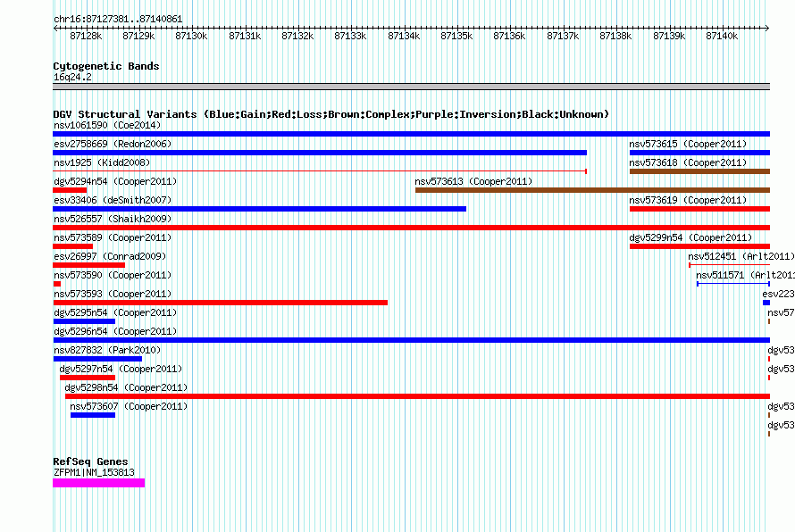Screen dimensions: 795x532
Task: Click the nsv526557 full-width red bar
Action: click(411, 228)
